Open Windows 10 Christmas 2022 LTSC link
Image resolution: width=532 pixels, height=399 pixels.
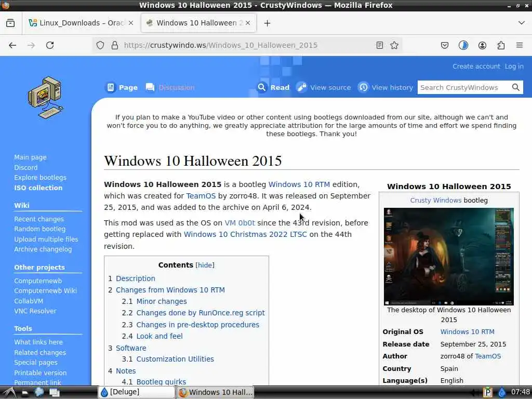245,234
